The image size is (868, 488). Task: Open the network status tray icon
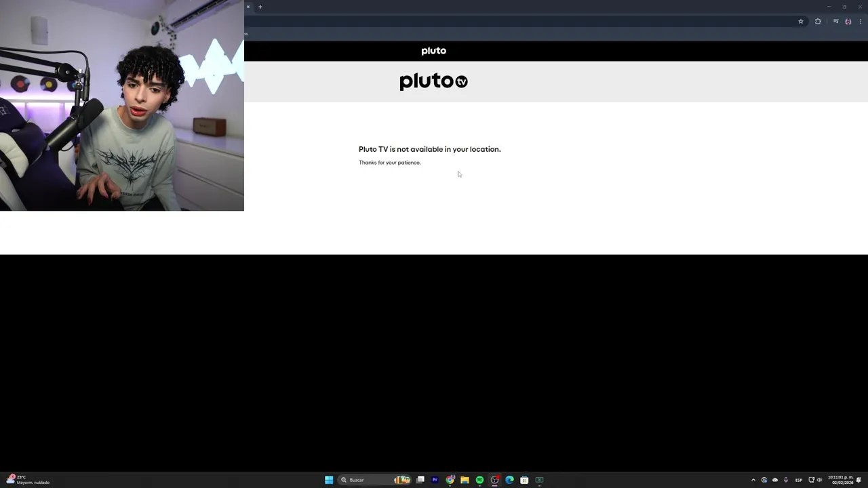812,480
